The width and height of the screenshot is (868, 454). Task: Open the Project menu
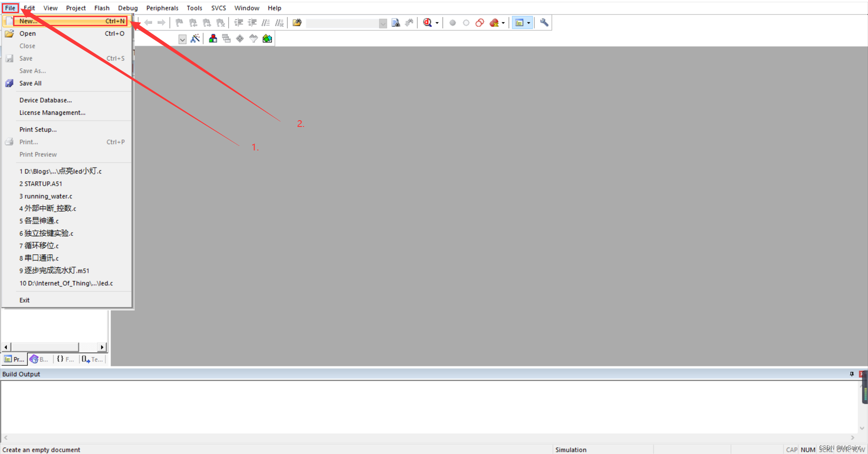[75, 8]
